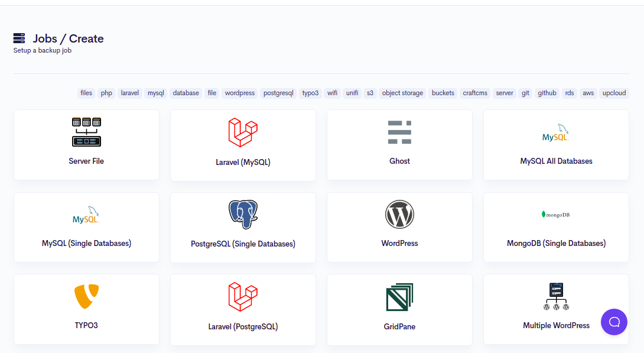The height and width of the screenshot is (353, 644).
Task: Select the WordPress card label
Action: (x=399, y=243)
